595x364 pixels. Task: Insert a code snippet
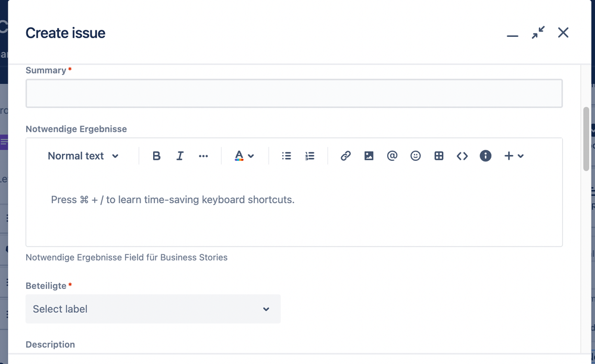click(x=462, y=155)
